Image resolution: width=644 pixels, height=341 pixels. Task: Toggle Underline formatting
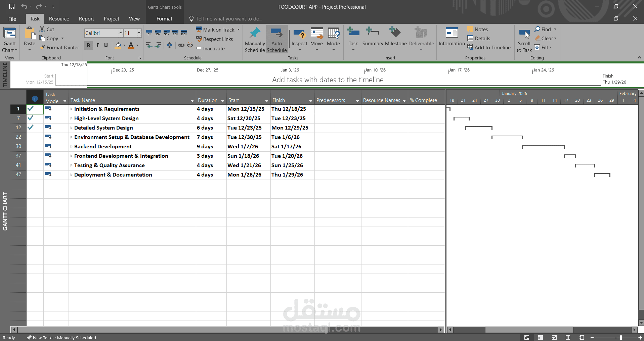(x=106, y=45)
